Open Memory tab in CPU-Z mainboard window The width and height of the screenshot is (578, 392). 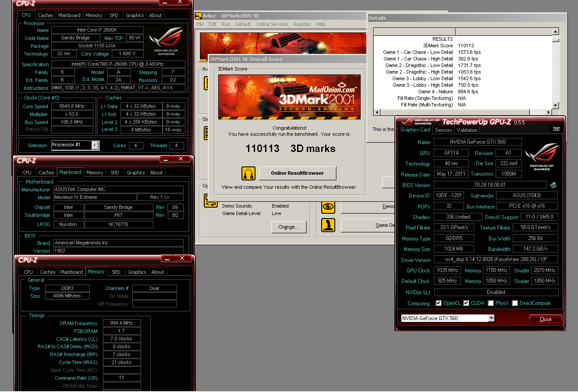[x=95, y=173]
